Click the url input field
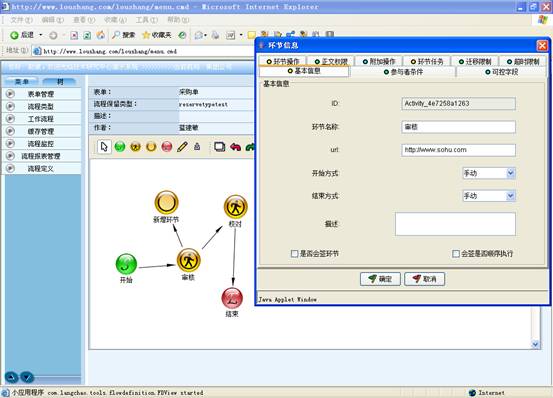This screenshot has height=398, width=553. [458, 150]
